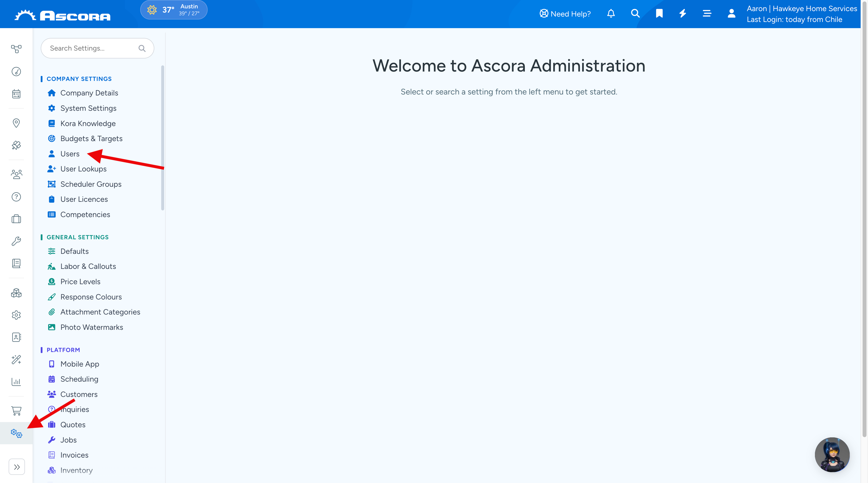Open the Kora assistant avatar
The height and width of the screenshot is (483, 868).
pos(832,454)
